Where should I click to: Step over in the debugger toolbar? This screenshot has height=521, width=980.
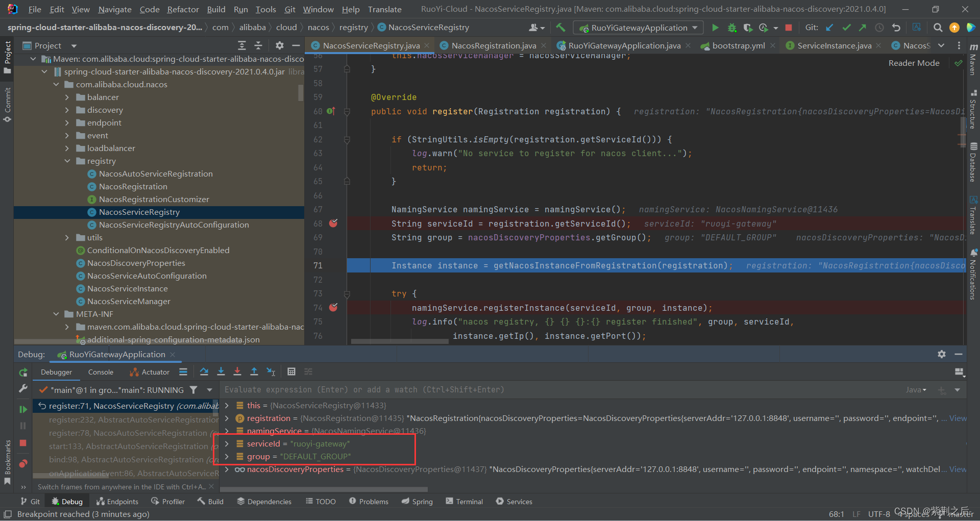[204, 371]
